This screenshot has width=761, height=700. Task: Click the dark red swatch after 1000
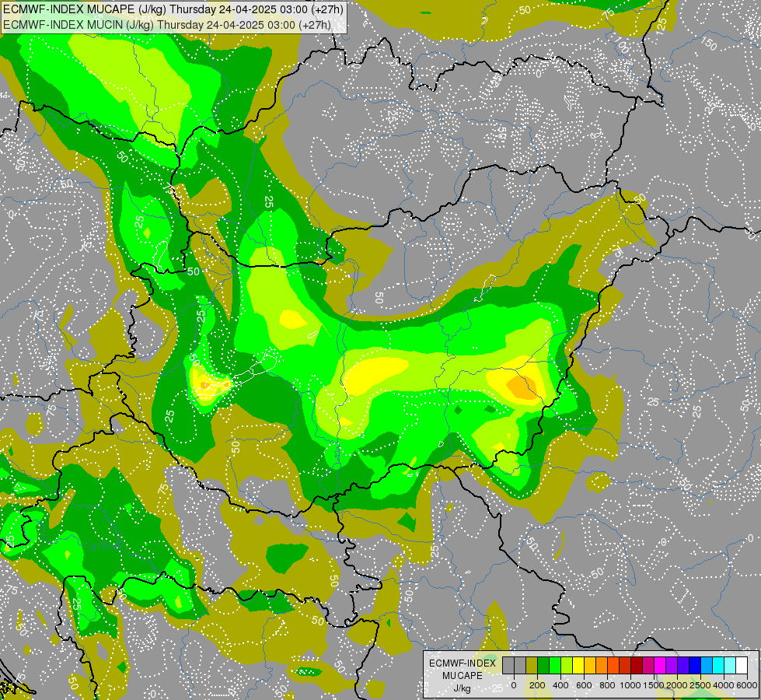click(x=637, y=666)
